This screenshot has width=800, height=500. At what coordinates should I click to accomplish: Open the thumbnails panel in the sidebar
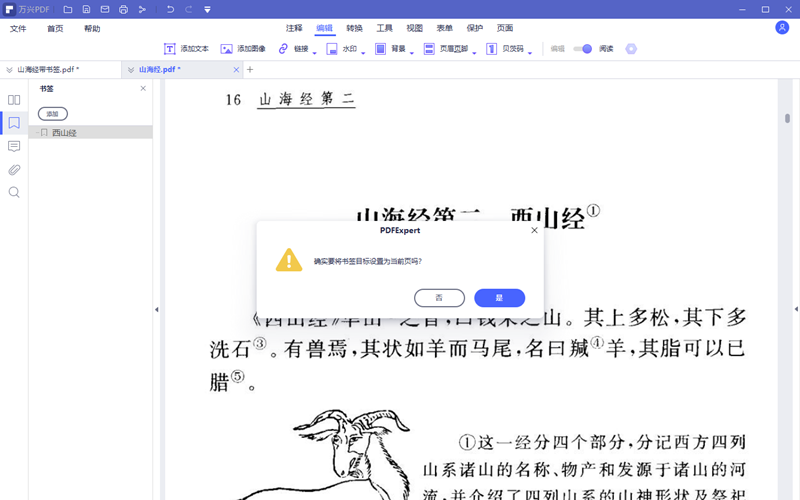click(14, 100)
